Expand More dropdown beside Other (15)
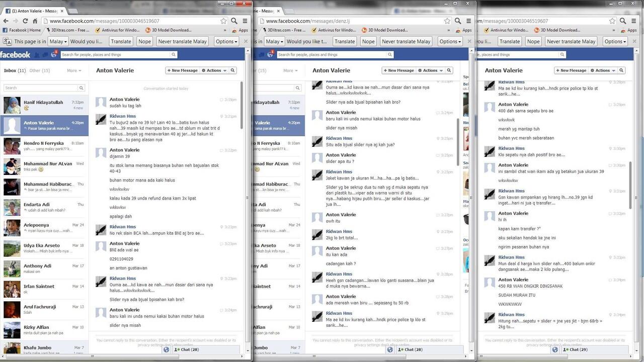 coord(74,70)
